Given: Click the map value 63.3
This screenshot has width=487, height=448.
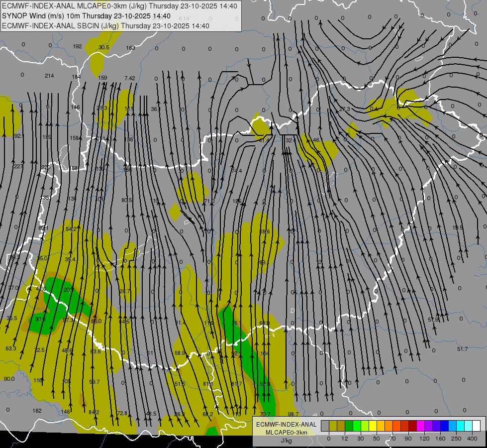Looking at the screenshot, I should point(11,348).
